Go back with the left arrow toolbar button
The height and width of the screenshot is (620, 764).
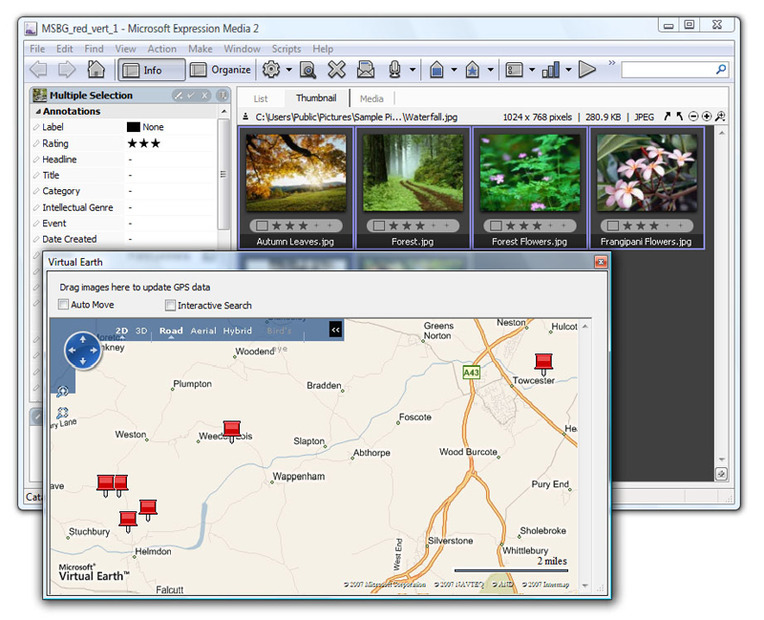38,70
